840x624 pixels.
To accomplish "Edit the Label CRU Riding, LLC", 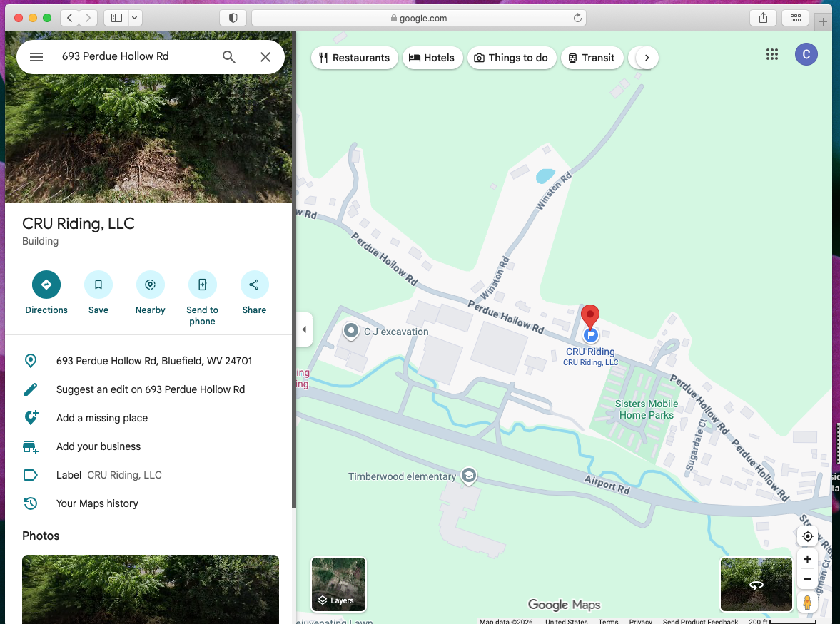I will click(x=148, y=475).
